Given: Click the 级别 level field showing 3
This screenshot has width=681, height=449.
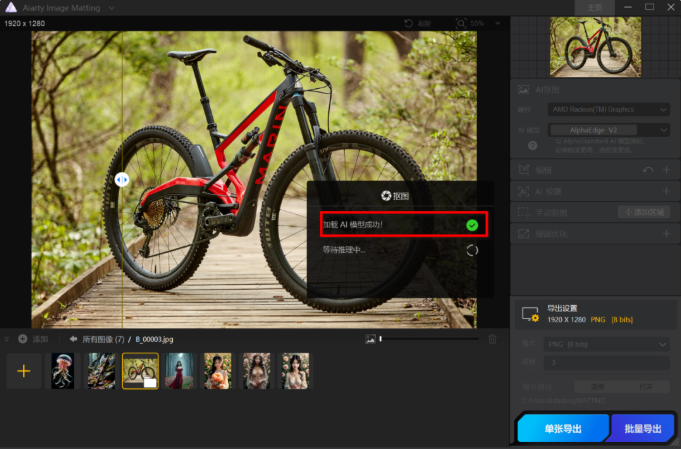Looking at the screenshot, I should (x=606, y=362).
